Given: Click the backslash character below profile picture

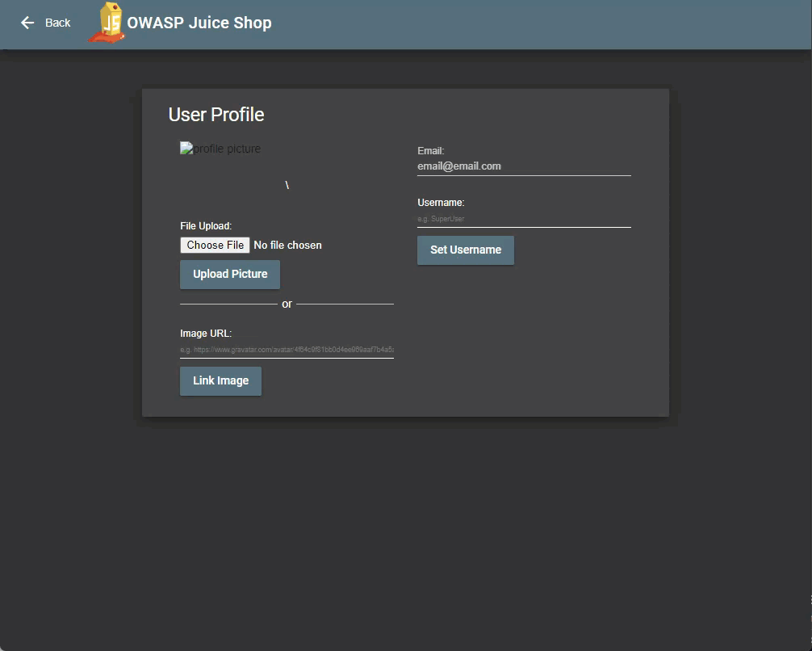Looking at the screenshot, I should [x=287, y=186].
